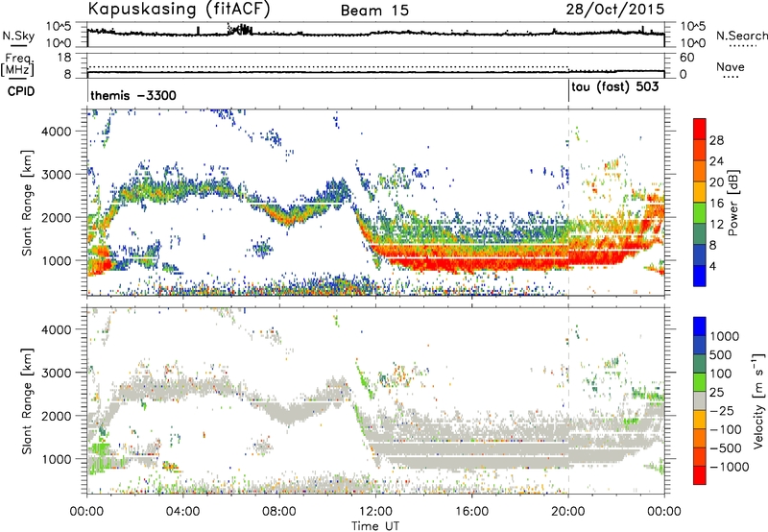Click the 'Power [dB]' colorbar label

pyautogui.click(x=732, y=203)
